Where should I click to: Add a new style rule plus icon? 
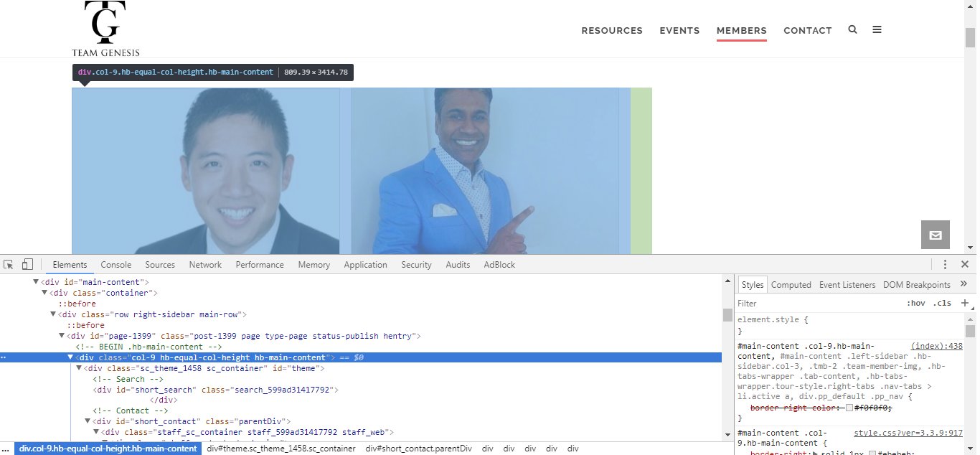(965, 303)
